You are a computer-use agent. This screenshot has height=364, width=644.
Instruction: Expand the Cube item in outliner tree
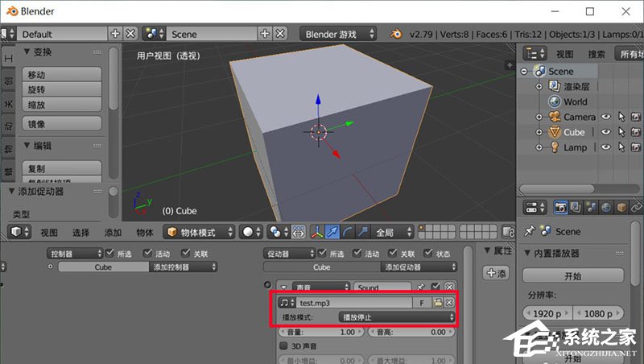(540, 132)
